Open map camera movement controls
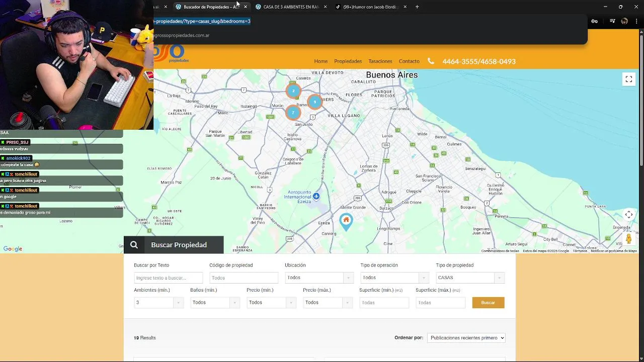This screenshot has width=644, height=362. (629, 215)
